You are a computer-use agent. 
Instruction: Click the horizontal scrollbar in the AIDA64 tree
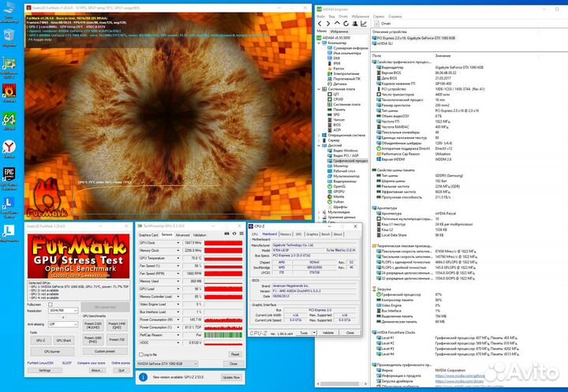(x=342, y=383)
